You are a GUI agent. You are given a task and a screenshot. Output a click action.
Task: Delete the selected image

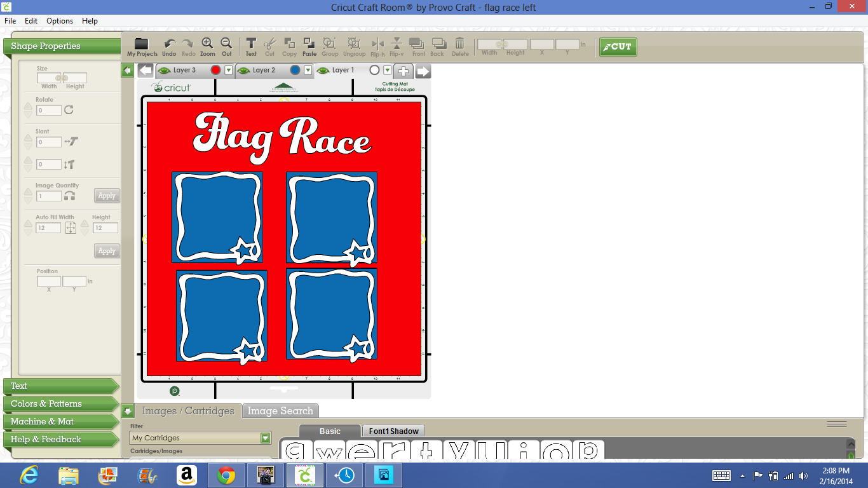460,46
